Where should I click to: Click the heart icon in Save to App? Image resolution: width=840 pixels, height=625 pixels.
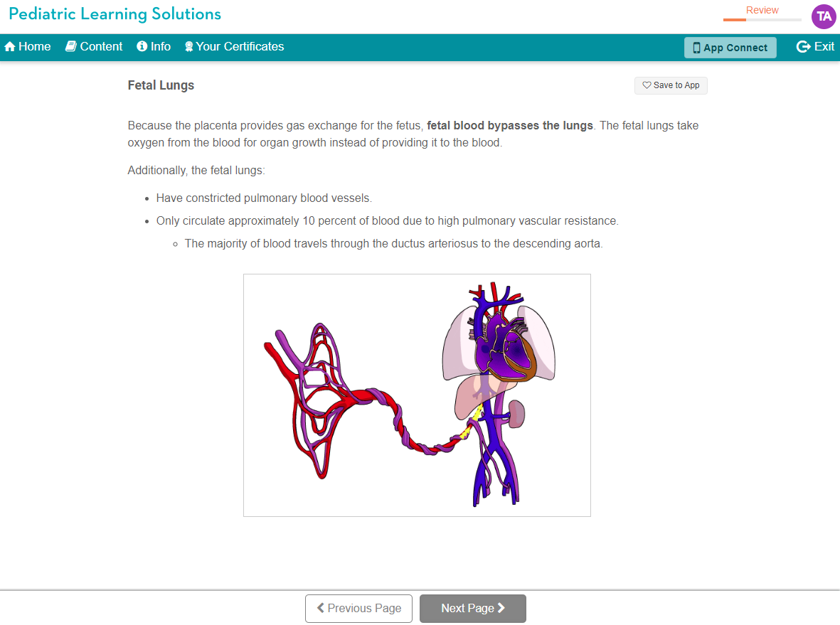coord(647,85)
